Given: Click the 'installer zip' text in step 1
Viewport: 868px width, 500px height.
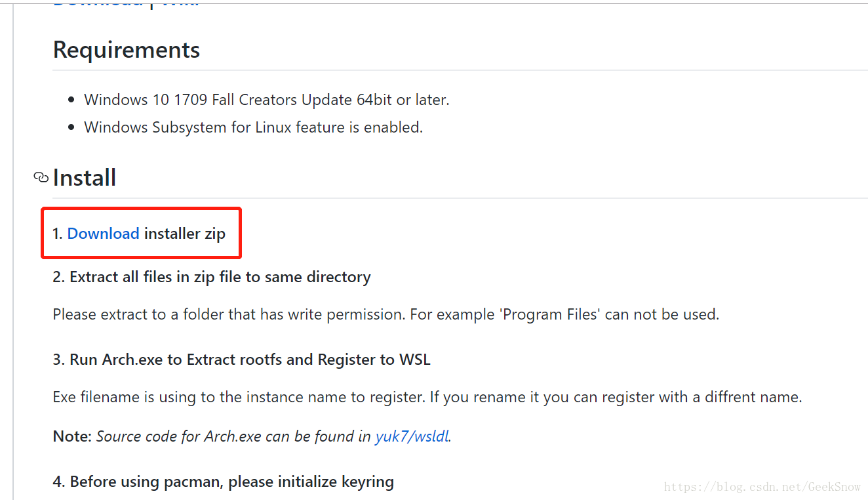Looking at the screenshot, I should click(185, 233).
